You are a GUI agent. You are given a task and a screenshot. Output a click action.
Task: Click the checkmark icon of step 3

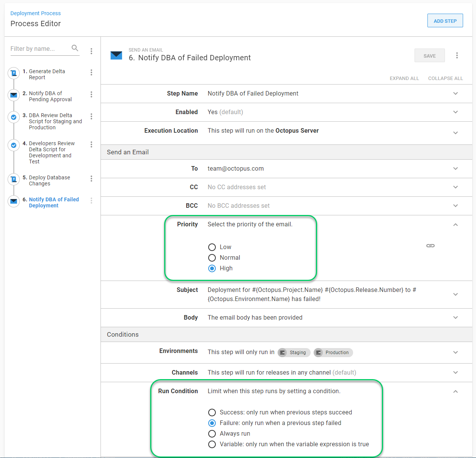coord(14,117)
